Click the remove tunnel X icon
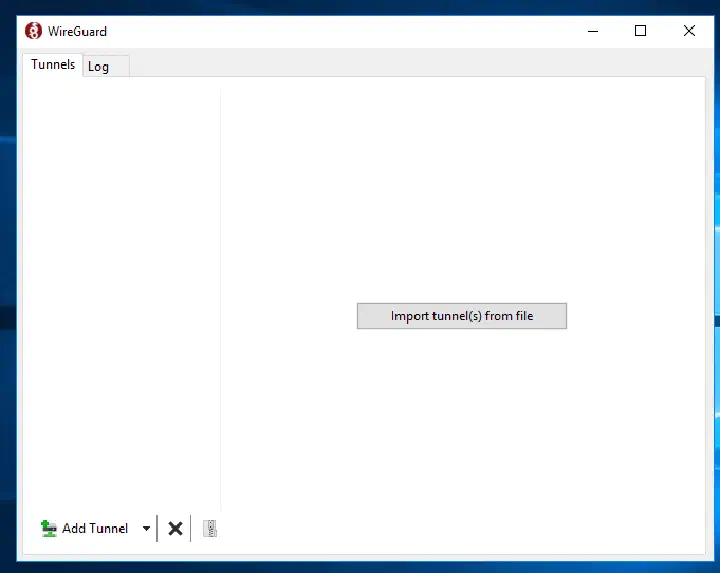Image resolution: width=720 pixels, height=573 pixels. coord(175,528)
